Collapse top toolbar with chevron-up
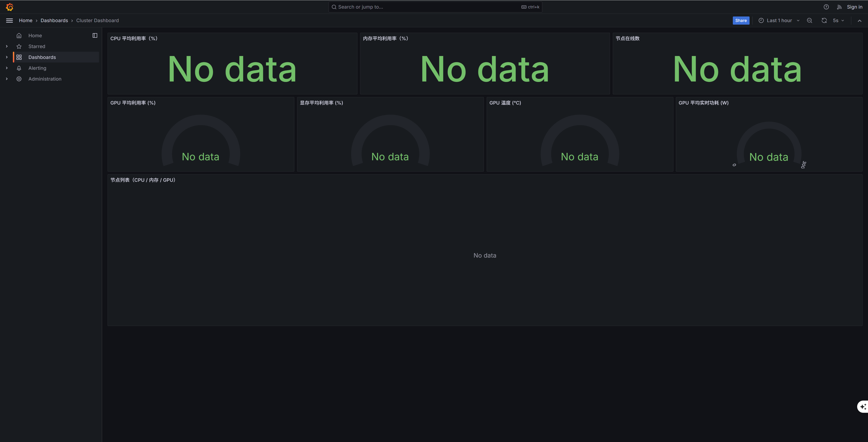The image size is (868, 442). [x=859, y=21]
